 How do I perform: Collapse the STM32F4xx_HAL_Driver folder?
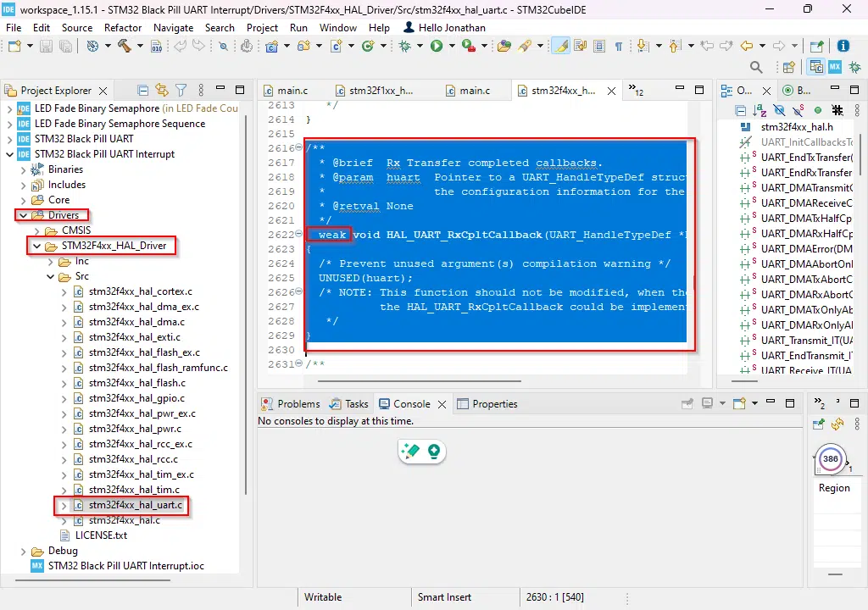click(x=36, y=246)
